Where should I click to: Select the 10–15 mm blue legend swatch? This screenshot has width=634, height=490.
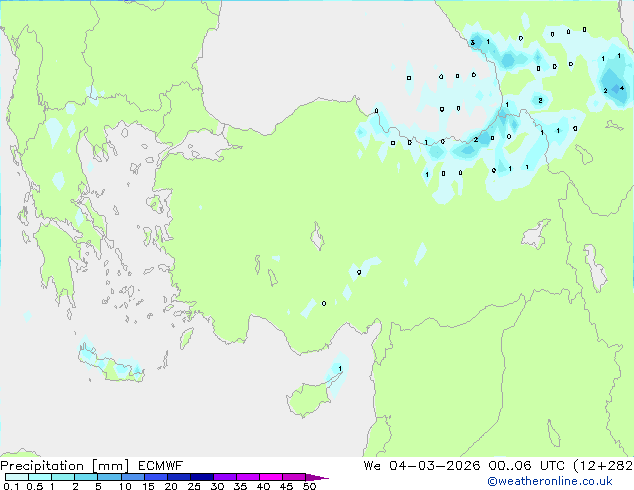[x=132, y=477]
